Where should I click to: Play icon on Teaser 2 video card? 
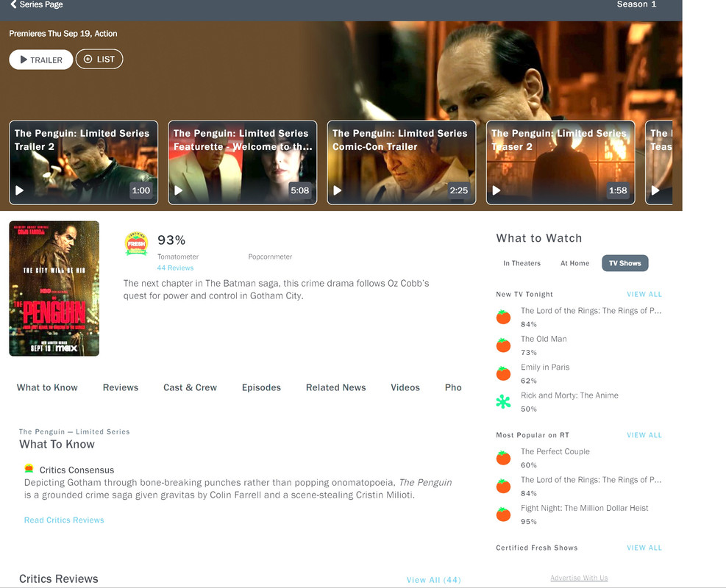click(497, 190)
